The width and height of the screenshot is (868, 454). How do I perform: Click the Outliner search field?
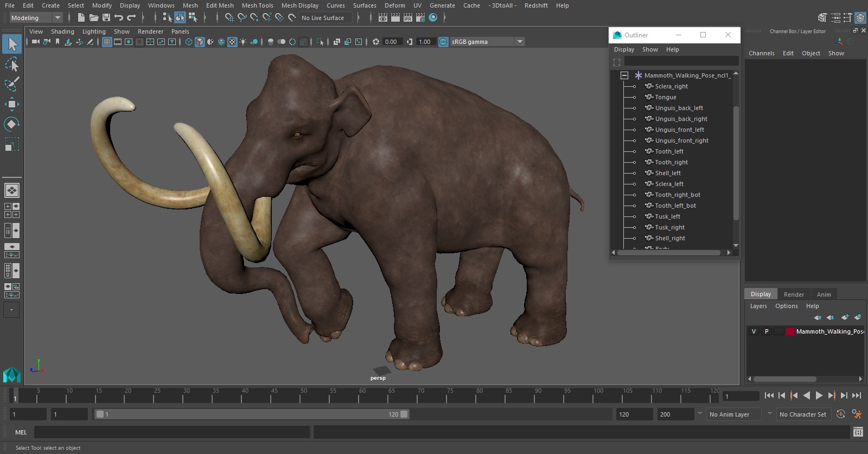(x=681, y=61)
